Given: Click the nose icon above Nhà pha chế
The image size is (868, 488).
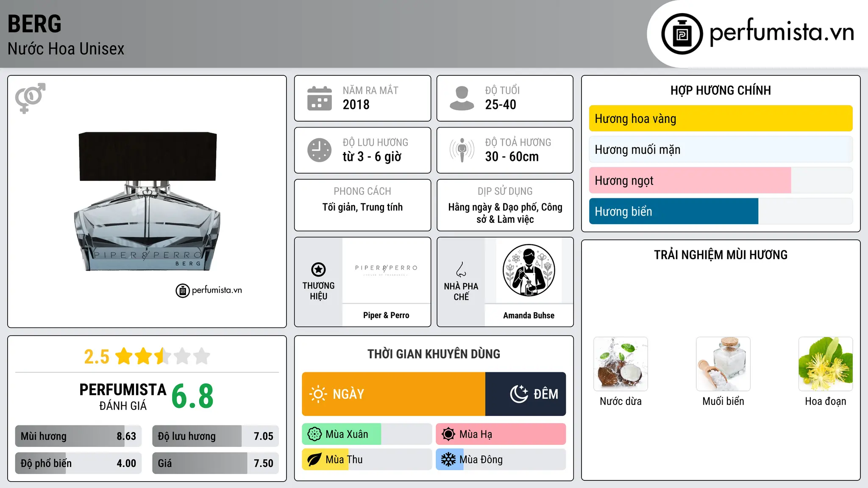Looking at the screenshot, I should click(x=461, y=269).
